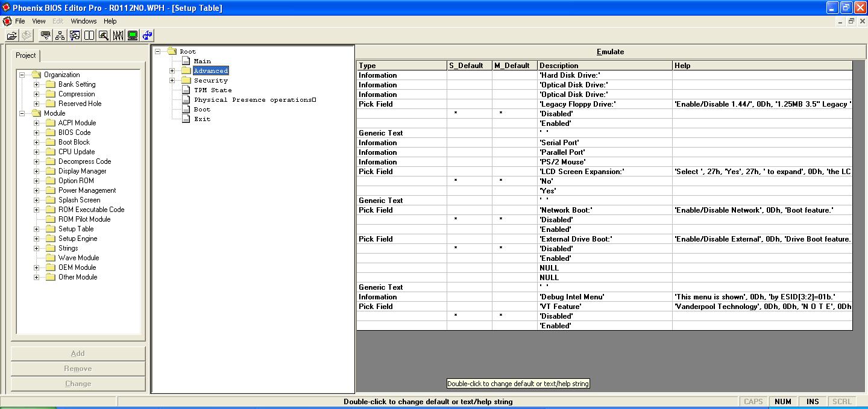Screen dimensions: 868x409
Task: Expand the Security menu node
Action: (172, 80)
